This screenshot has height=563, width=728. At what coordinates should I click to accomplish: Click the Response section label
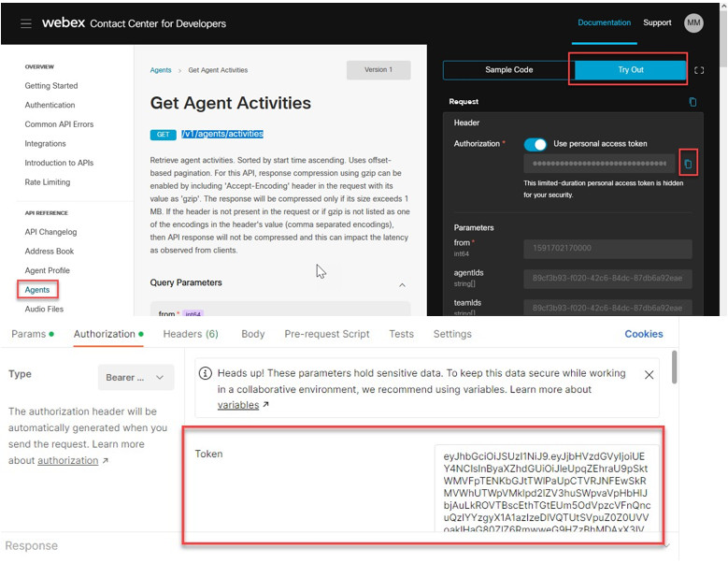pos(32,546)
